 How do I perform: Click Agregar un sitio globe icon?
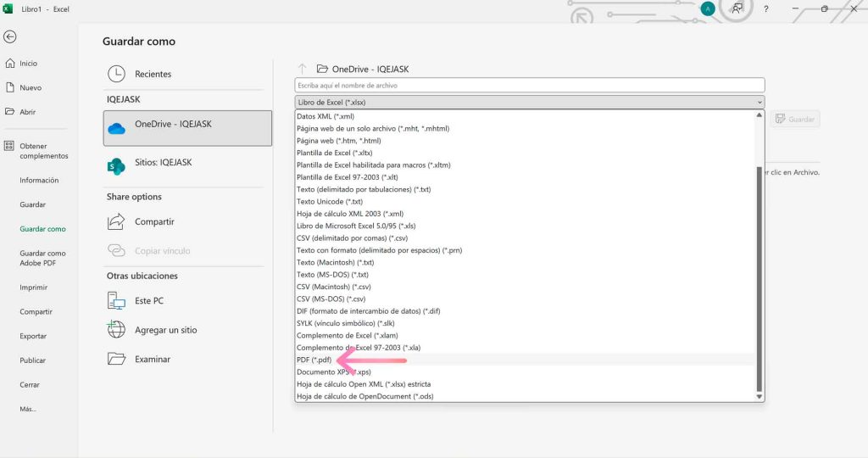(116, 330)
